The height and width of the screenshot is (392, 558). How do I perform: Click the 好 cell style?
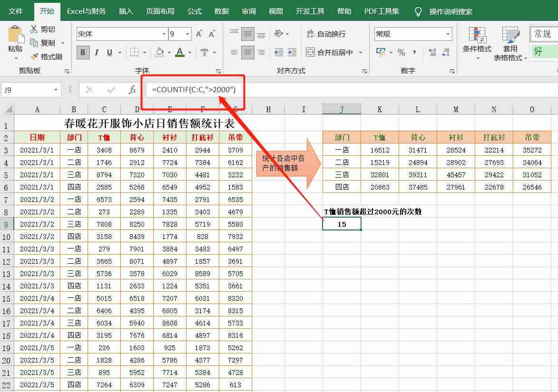pyautogui.click(x=543, y=51)
